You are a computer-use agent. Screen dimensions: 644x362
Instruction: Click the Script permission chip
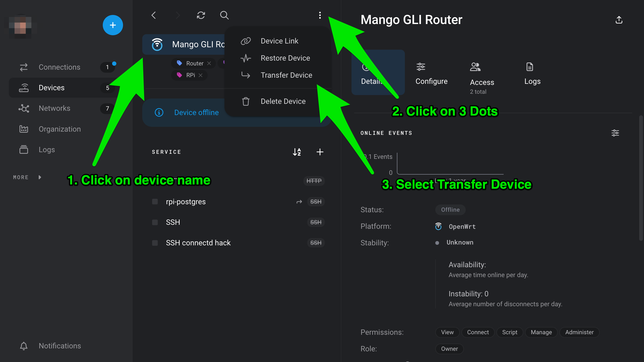click(509, 332)
